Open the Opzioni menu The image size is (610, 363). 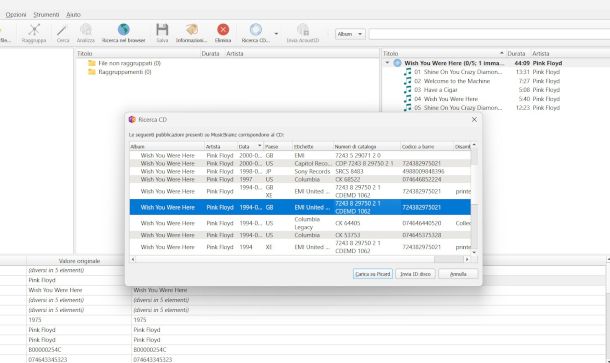point(16,15)
